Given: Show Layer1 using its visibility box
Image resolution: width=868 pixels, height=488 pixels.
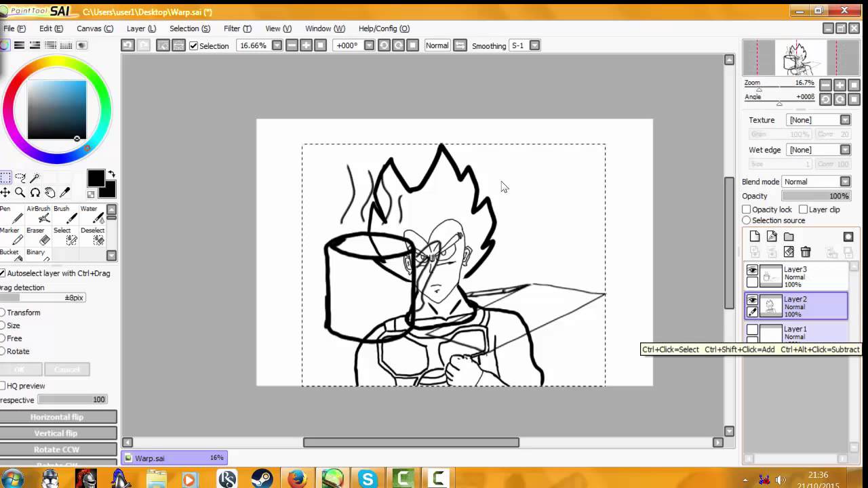Looking at the screenshot, I should click(752, 330).
